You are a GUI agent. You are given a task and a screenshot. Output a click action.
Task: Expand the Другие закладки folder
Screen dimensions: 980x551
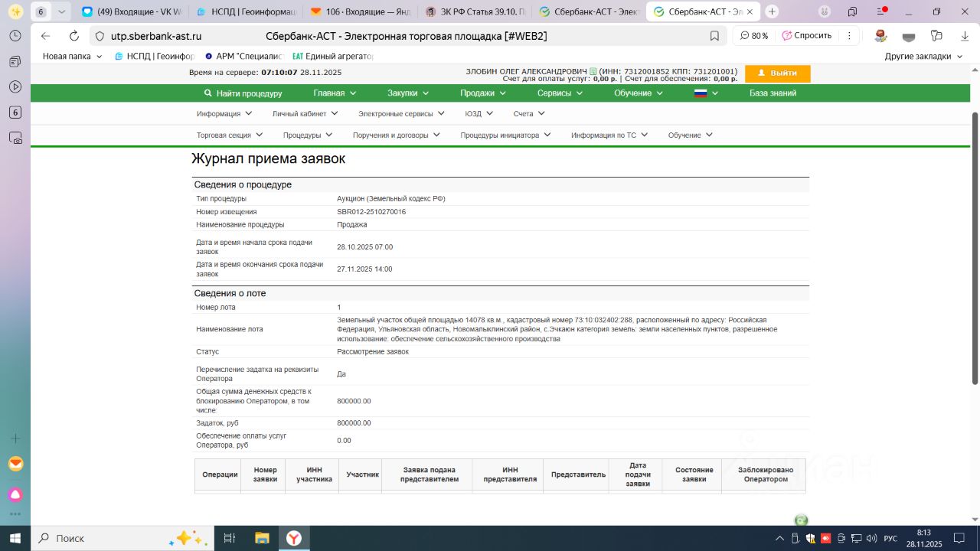[923, 57]
